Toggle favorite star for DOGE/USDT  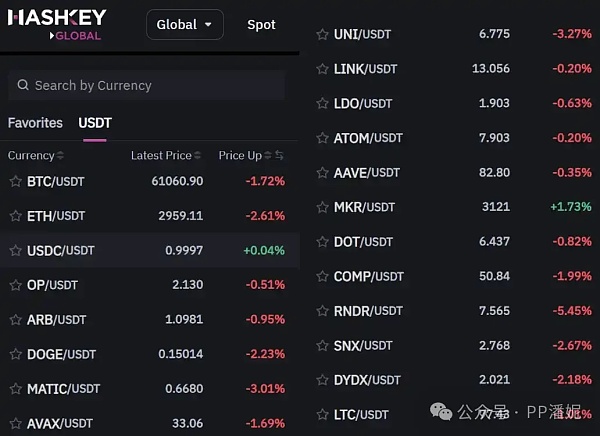[16, 354]
